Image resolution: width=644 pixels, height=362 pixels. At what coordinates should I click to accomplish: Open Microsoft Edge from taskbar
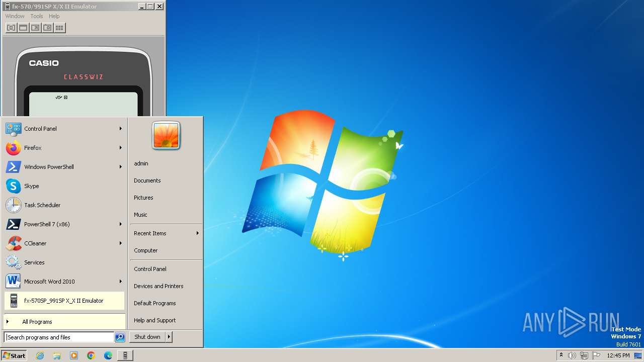[108, 355]
